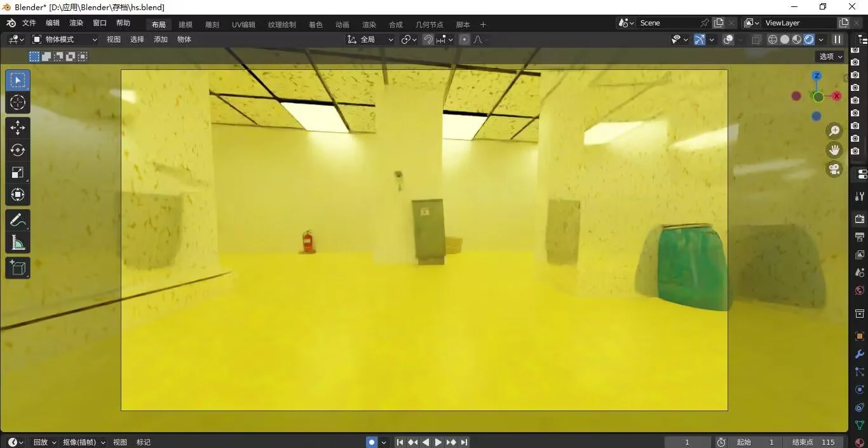The width and height of the screenshot is (868, 448).
Task: Select the Rotate tool
Action: (x=18, y=150)
